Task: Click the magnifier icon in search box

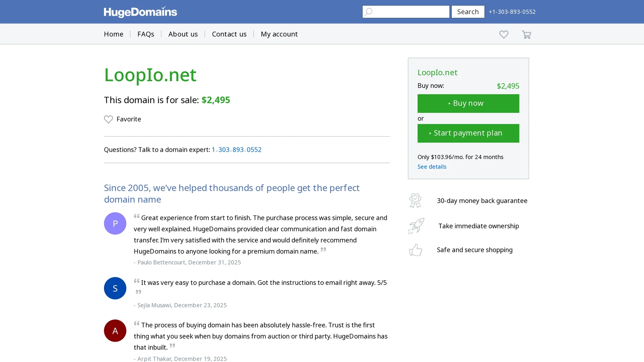Action: (368, 12)
